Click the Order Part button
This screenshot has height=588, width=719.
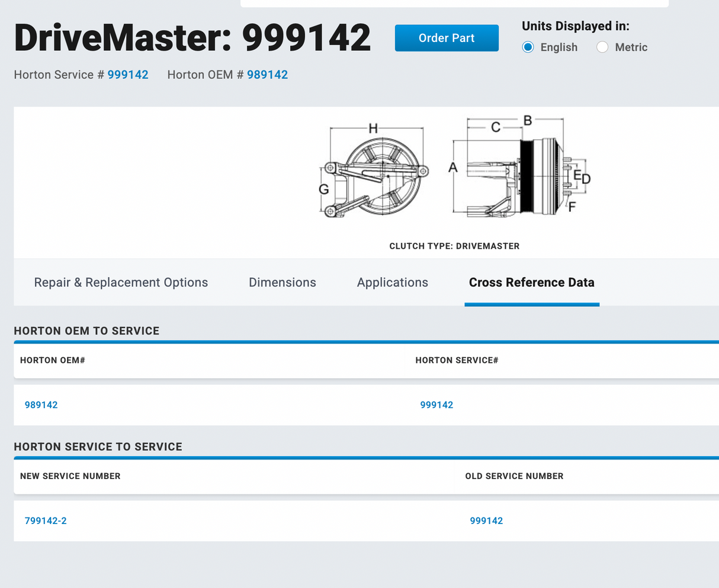coord(447,38)
